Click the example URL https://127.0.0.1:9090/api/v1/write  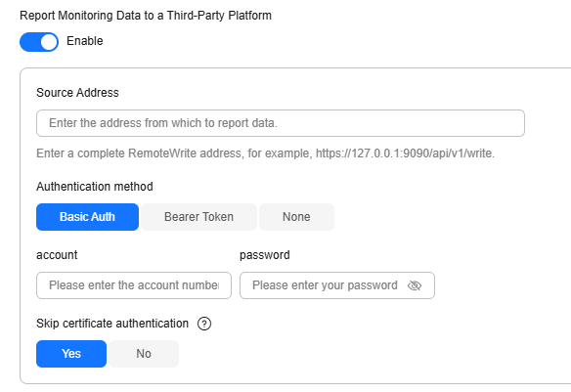click(405, 153)
